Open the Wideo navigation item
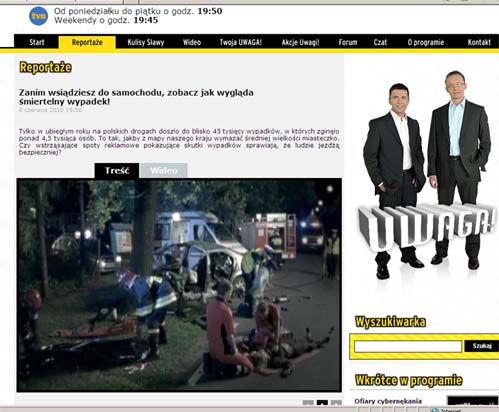Viewport: 499px width, 412px height. click(x=192, y=42)
